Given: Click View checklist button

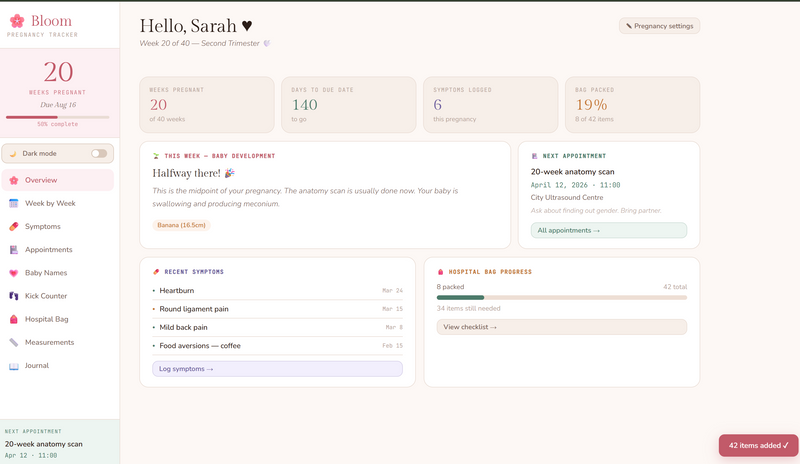Looking at the screenshot, I should point(562,327).
